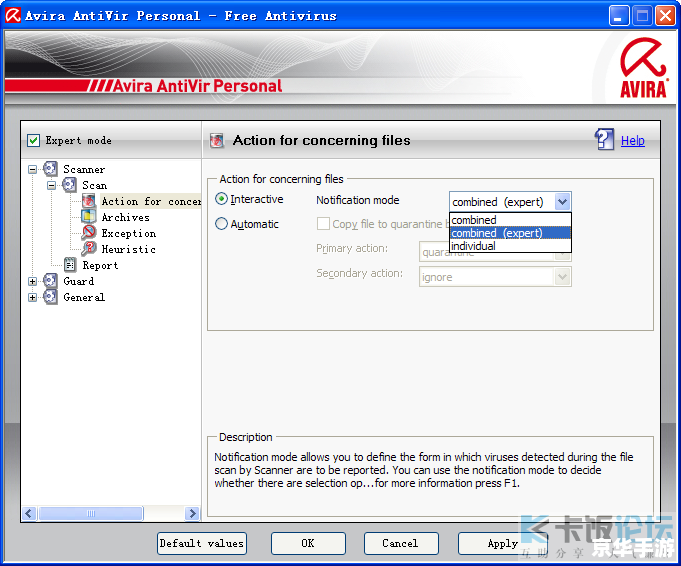Choose 'combined' from dropdown list
Viewport: 681px width, 566px height.
pos(510,220)
